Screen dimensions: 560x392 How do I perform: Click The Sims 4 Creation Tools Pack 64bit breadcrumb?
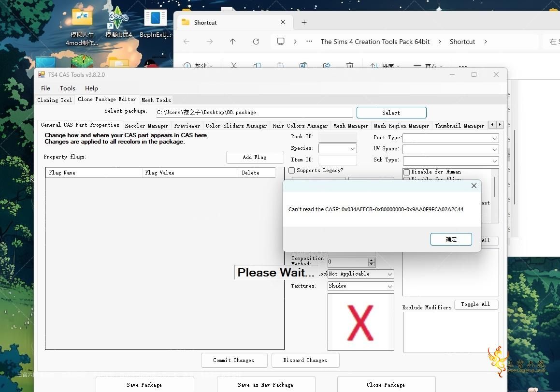coord(375,42)
